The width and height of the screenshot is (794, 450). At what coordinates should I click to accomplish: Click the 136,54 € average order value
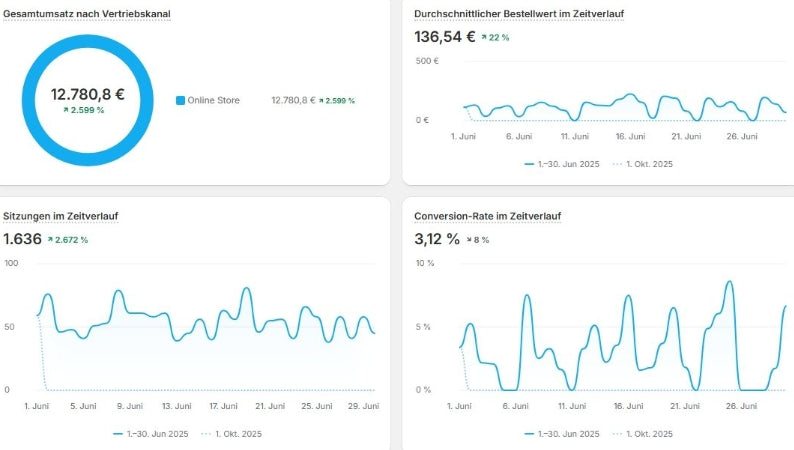click(x=444, y=37)
